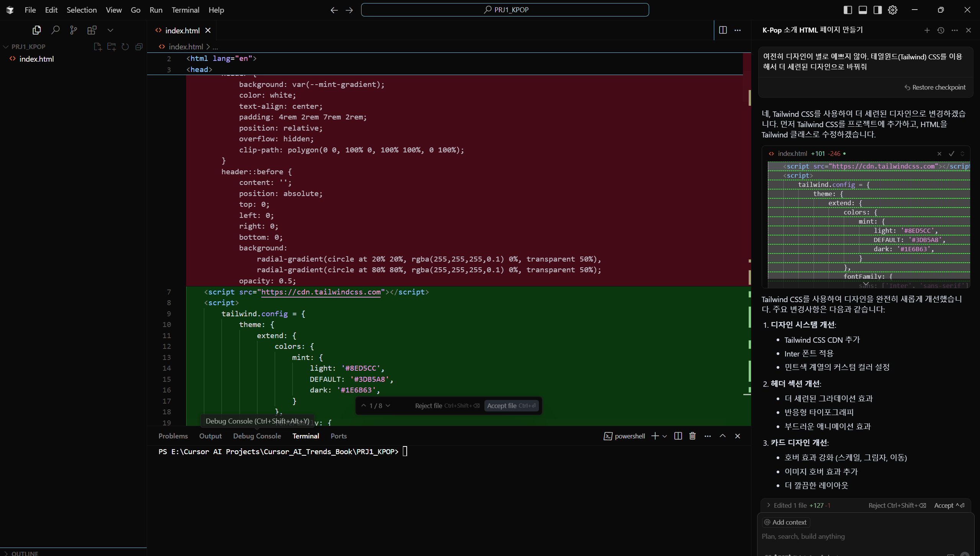This screenshot has width=980, height=556.
Task: Expand more sidebar views chevron
Action: pyautogui.click(x=110, y=30)
